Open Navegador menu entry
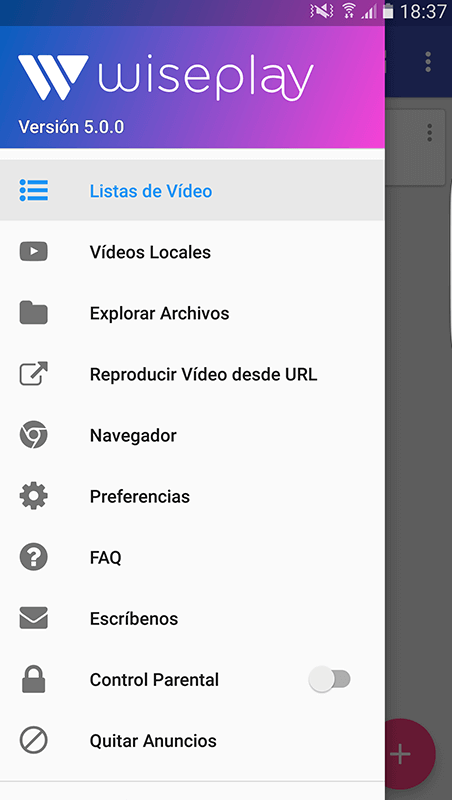The image size is (452, 800). pos(192,435)
